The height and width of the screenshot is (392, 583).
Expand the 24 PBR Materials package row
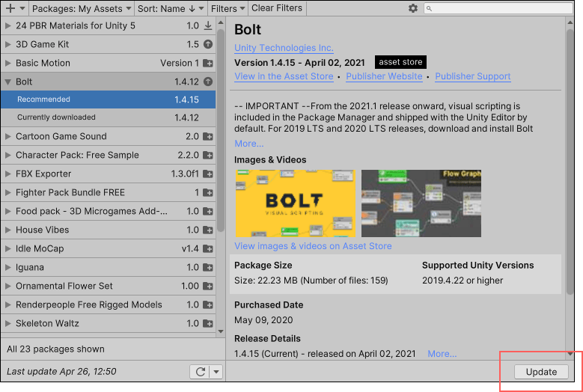(x=7, y=25)
